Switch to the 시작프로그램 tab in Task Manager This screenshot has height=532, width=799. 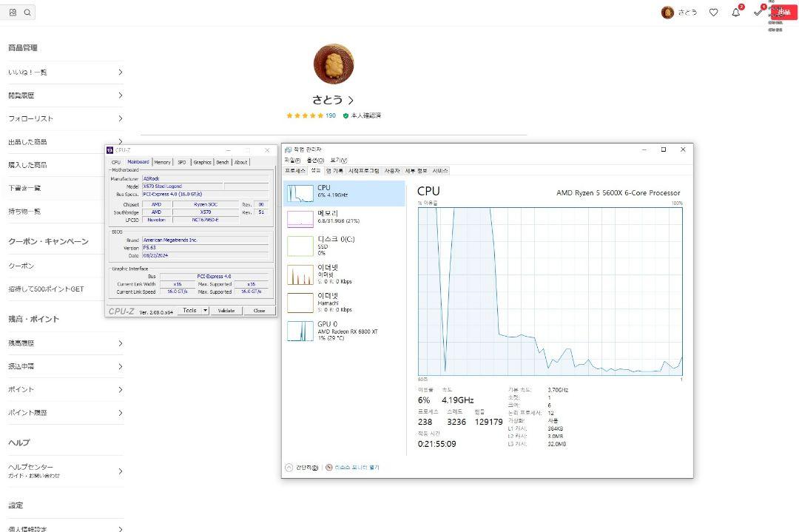[364, 171]
